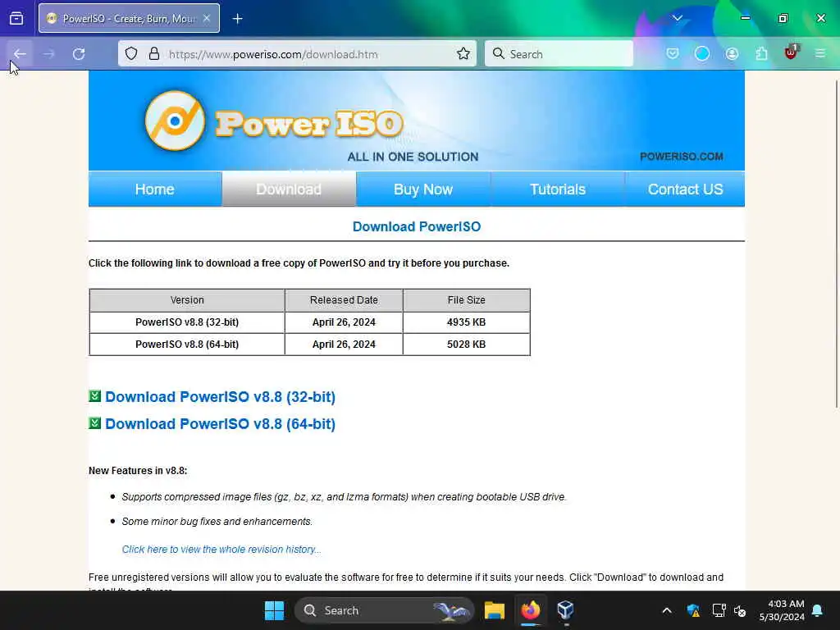Viewport: 840px width, 630px height.
Task: Open Firefox hamburger application menu
Action: [x=820, y=53]
